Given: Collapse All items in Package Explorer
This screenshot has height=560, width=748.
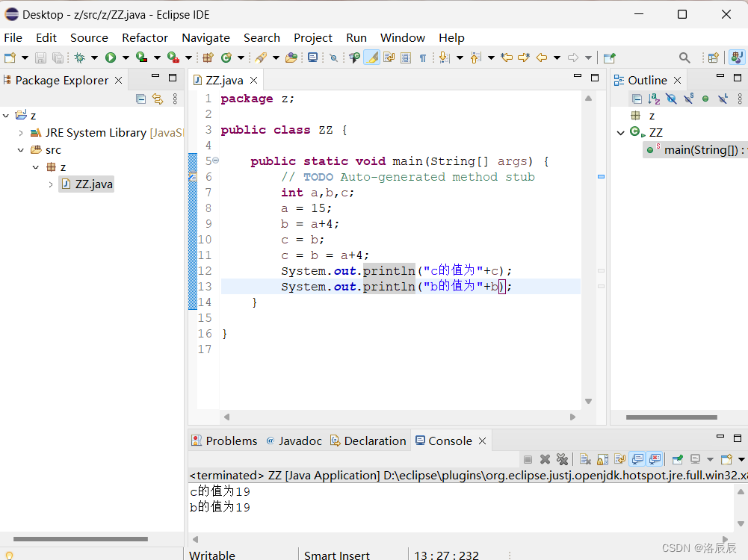Looking at the screenshot, I should tap(141, 99).
